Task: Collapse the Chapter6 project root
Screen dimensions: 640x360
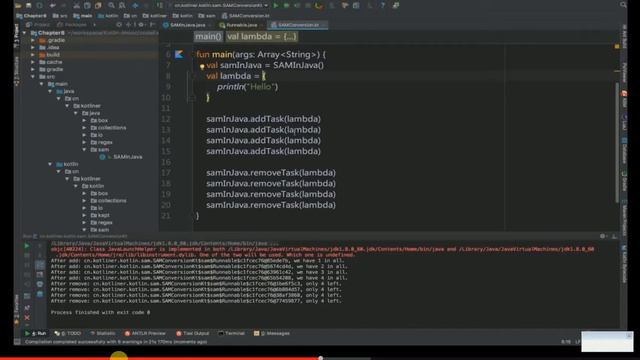Action: tap(24, 33)
